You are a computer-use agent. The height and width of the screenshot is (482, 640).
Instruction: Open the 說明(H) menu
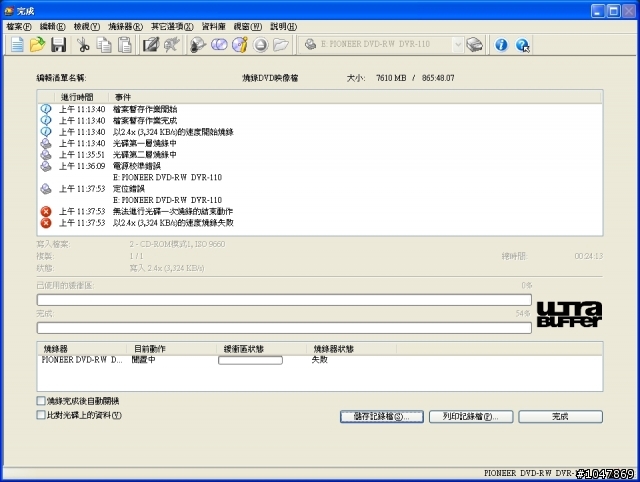284,27
